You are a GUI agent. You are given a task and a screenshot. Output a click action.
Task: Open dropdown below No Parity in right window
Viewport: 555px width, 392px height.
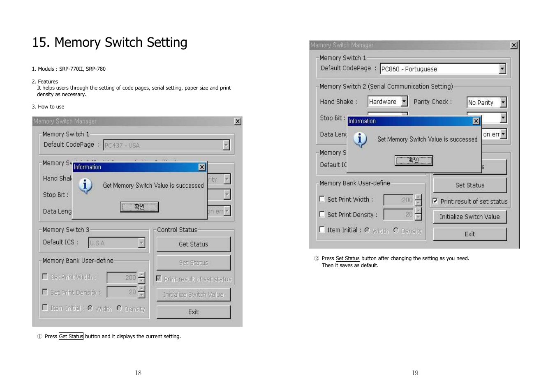coord(503,118)
